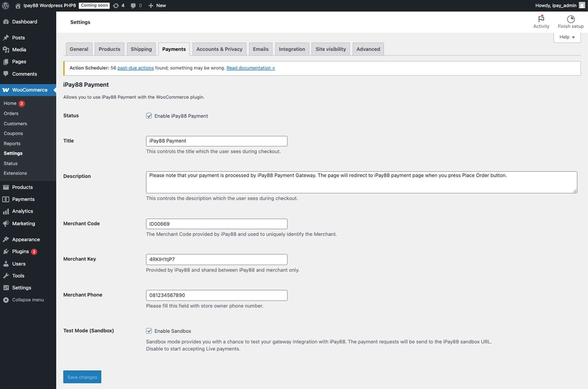Click the iPay88 Payment heading
Image resolution: width=588 pixels, height=389 pixels.
tap(86, 85)
